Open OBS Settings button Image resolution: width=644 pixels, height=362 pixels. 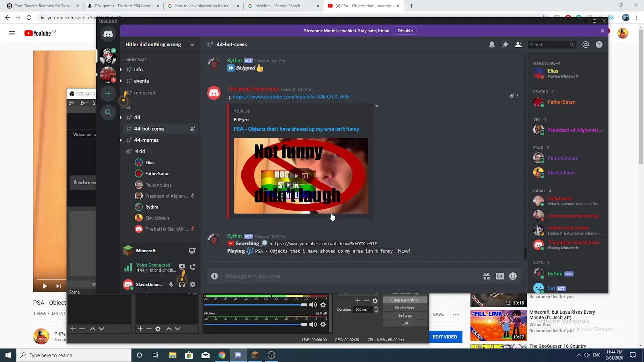click(x=405, y=315)
